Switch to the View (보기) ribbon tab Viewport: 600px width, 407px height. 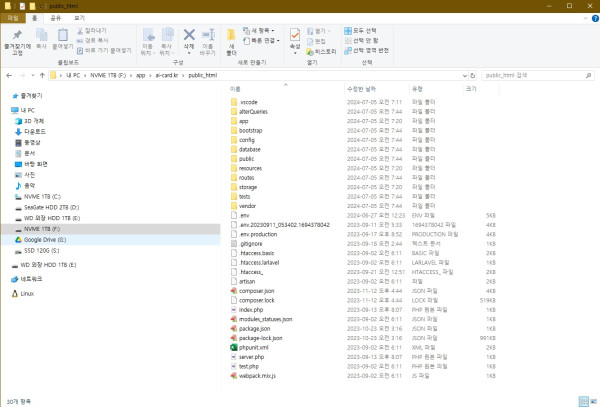79,18
